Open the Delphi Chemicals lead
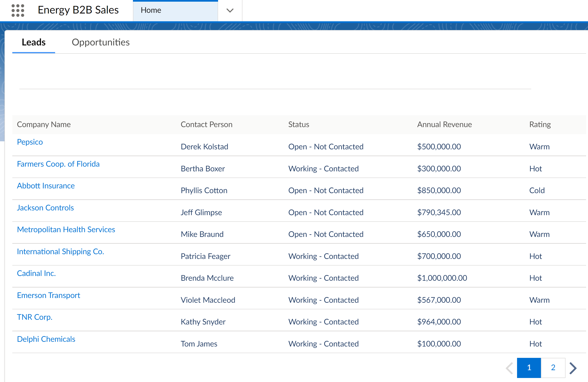Screen dimensions: 588x382 pos(46,339)
